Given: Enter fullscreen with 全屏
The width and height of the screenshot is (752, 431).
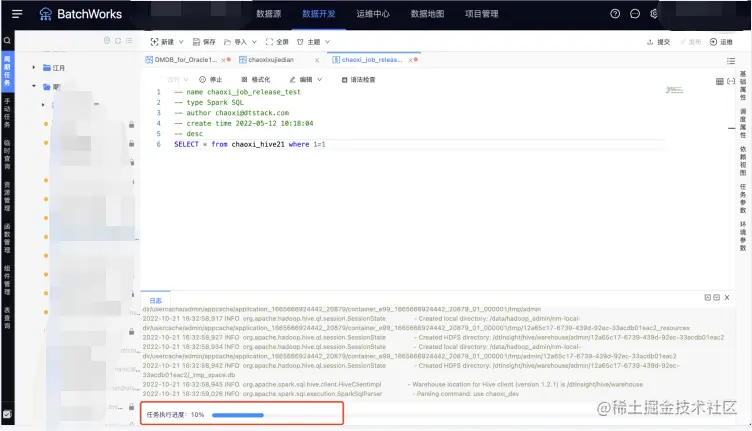Looking at the screenshot, I should [x=277, y=42].
